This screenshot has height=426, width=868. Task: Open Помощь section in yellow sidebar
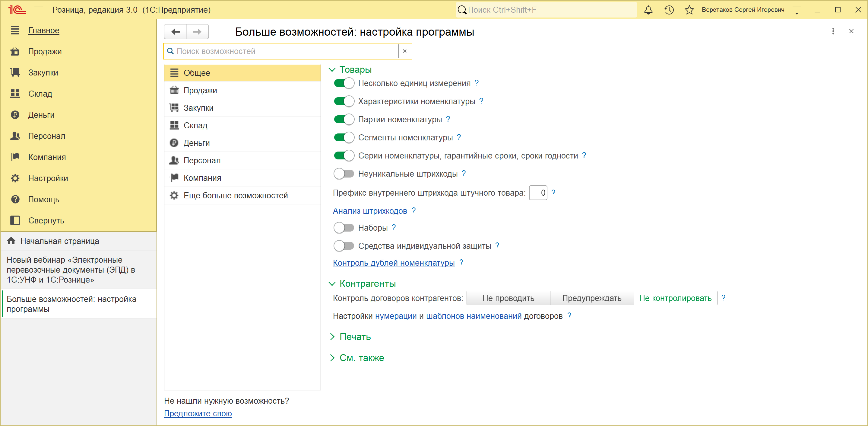pyautogui.click(x=44, y=199)
